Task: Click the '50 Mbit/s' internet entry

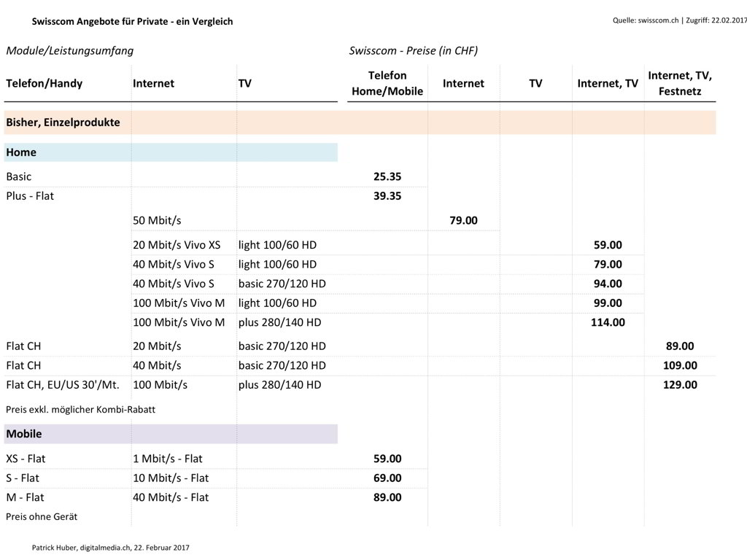Action: [157, 220]
